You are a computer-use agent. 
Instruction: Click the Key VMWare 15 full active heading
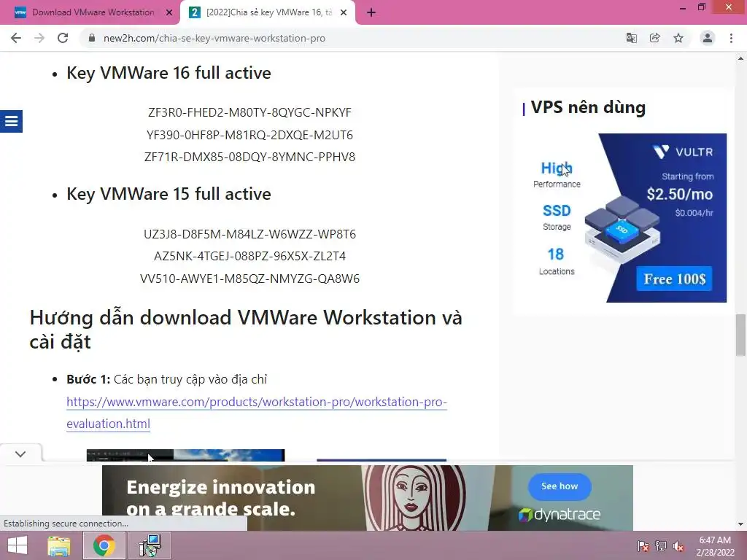tap(169, 194)
